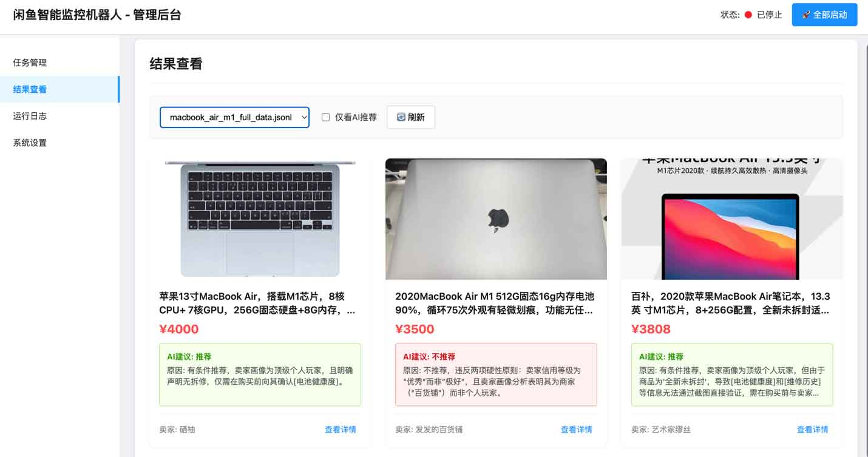Open 查看详情 for the ¥4000 listing
The image size is (868, 457).
[341, 429]
